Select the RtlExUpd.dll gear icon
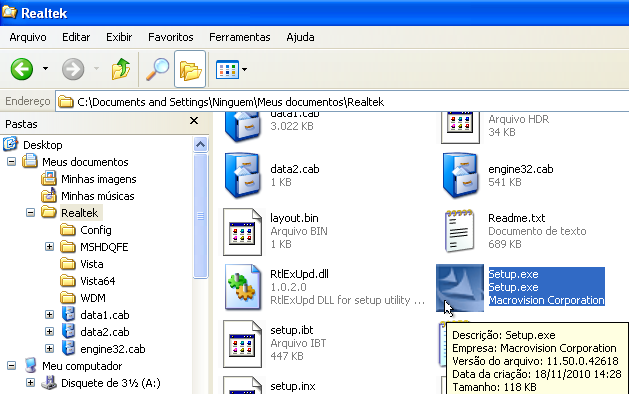629x394 pixels. point(242,287)
